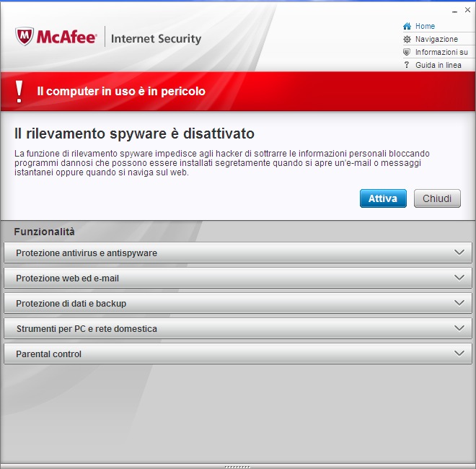Click the McAfee shield logo
Image resolution: width=476 pixels, height=469 pixels.
click(x=25, y=37)
